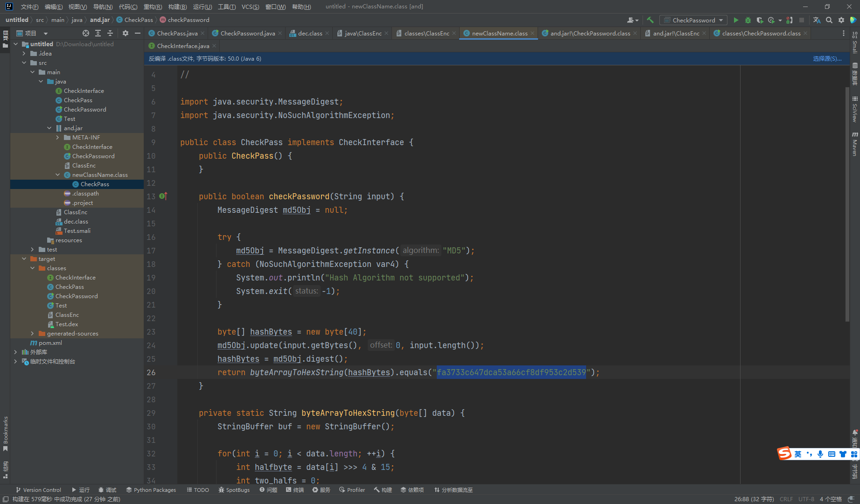Click the grey stop square icon
Screen dimensions: 860x504
pyautogui.click(x=802, y=20)
